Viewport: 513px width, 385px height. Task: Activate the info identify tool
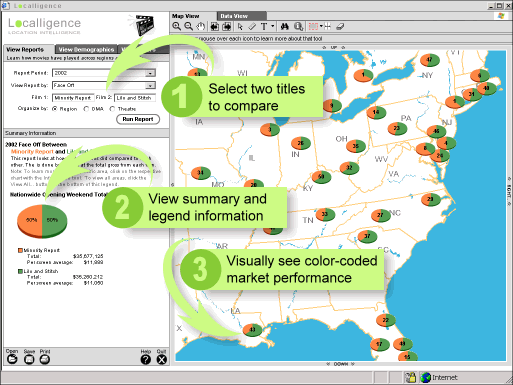299,26
